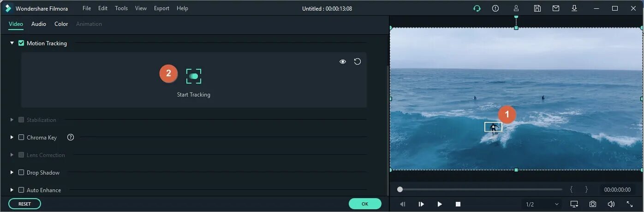The height and width of the screenshot is (212, 644).
Task: Click the reset motion tracking arrow icon
Action: tap(358, 61)
